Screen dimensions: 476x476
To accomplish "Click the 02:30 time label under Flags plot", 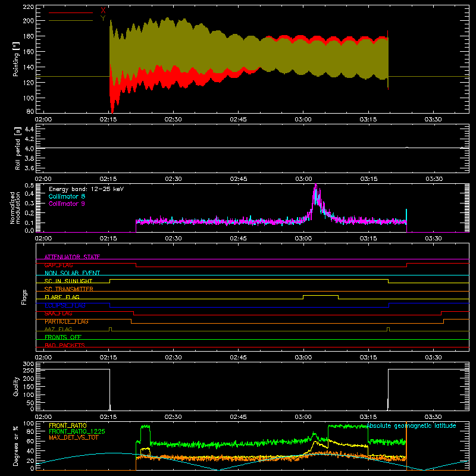I will click(x=173, y=358).
